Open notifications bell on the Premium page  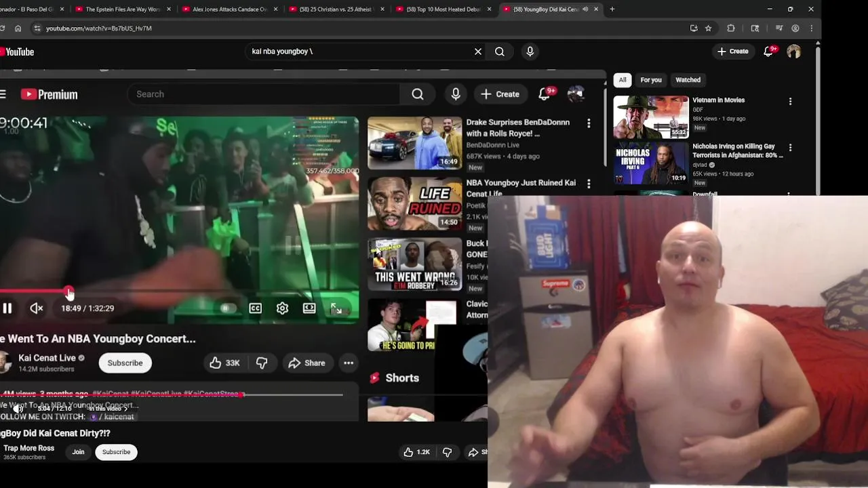pos(545,94)
